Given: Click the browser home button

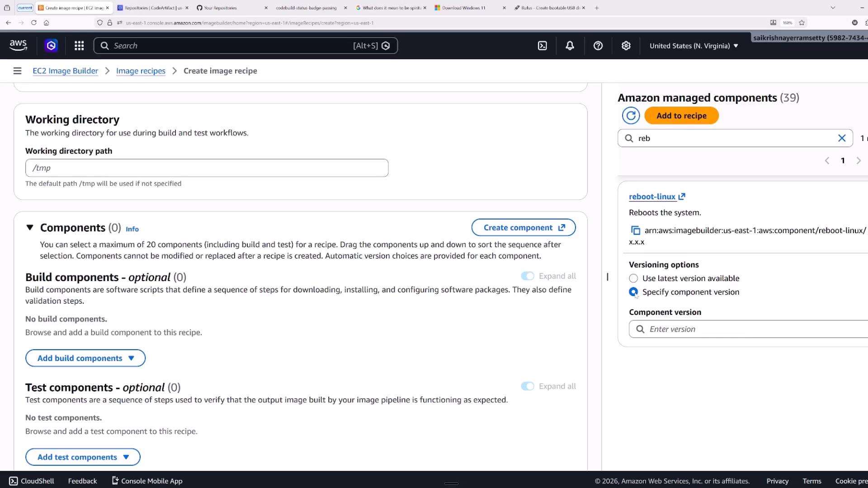Looking at the screenshot, I should point(46,23).
